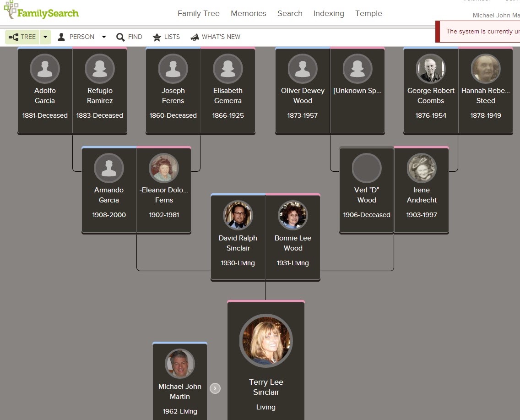Image resolution: width=520 pixels, height=420 pixels.
Task: Open the LISTS star icon
Action: click(157, 37)
